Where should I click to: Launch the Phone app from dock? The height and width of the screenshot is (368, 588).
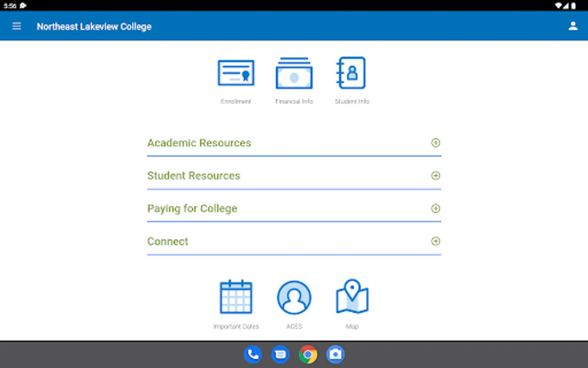(x=253, y=355)
